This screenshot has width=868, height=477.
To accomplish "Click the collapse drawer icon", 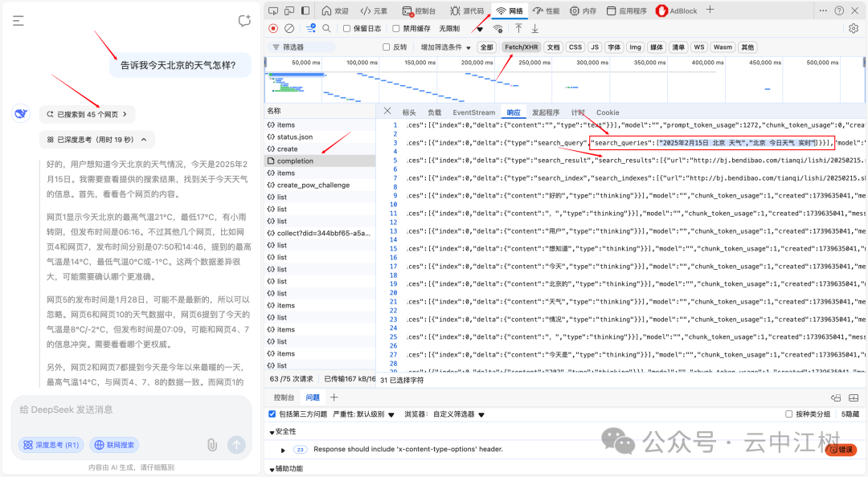I will tap(854, 397).
